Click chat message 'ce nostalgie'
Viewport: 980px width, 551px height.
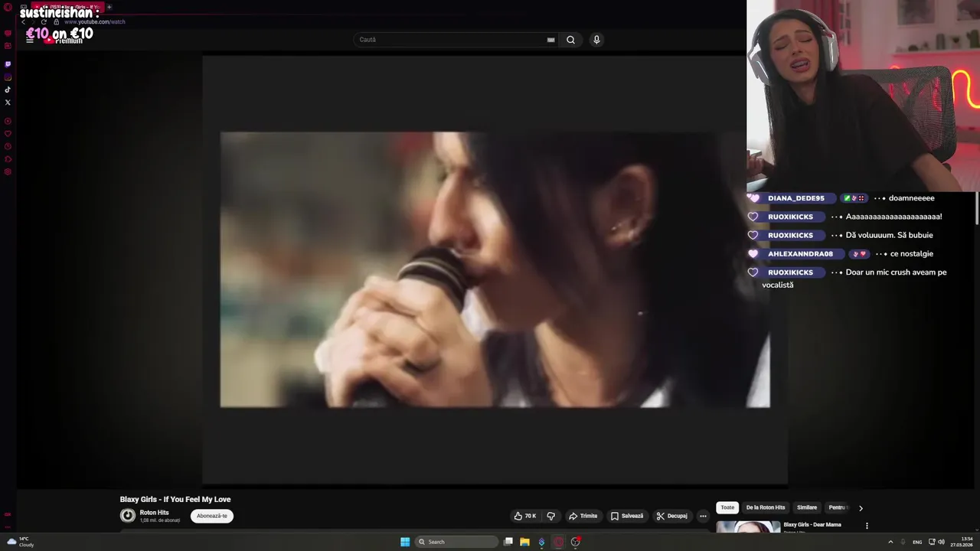point(912,253)
